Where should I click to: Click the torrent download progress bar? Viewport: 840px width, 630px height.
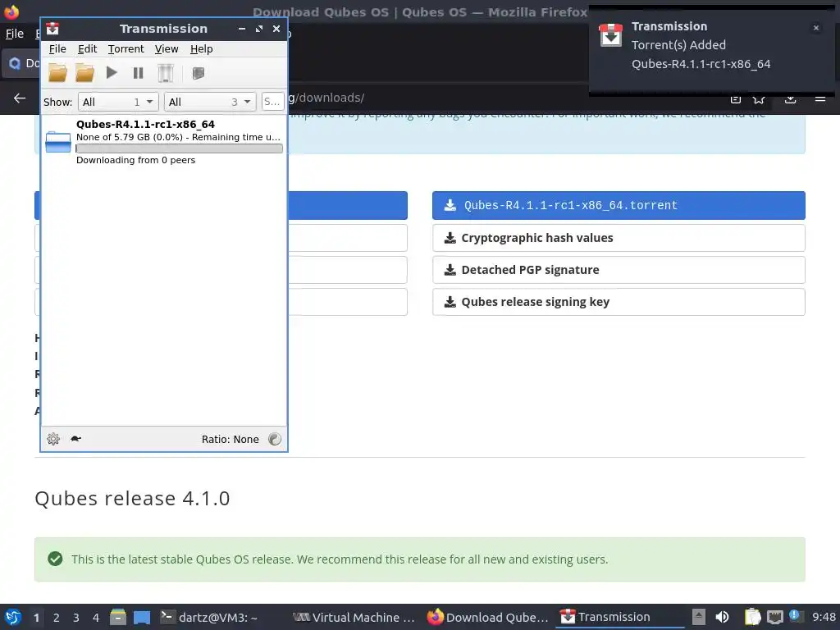click(180, 148)
